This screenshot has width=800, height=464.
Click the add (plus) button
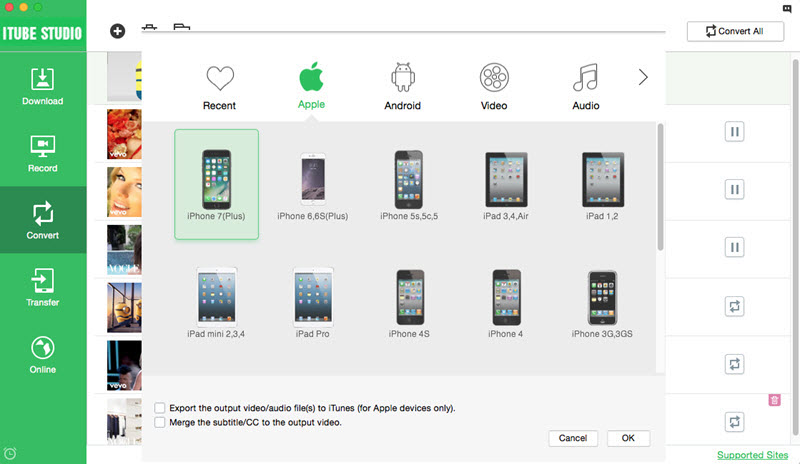(x=117, y=31)
